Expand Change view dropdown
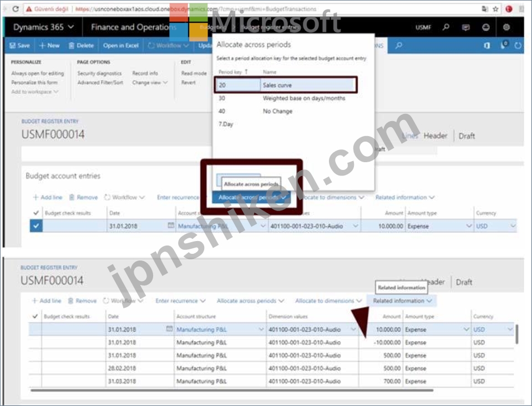The image size is (532, 406). pyautogui.click(x=150, y=83)
